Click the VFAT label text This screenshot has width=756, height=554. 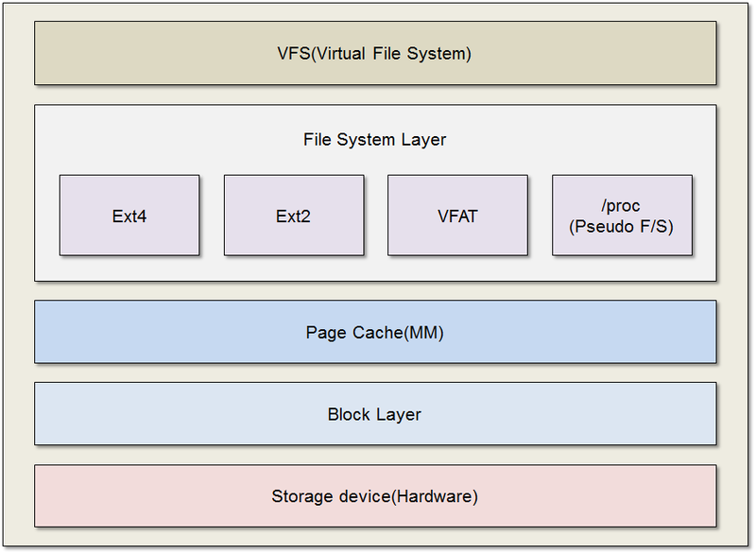(457, 215)
